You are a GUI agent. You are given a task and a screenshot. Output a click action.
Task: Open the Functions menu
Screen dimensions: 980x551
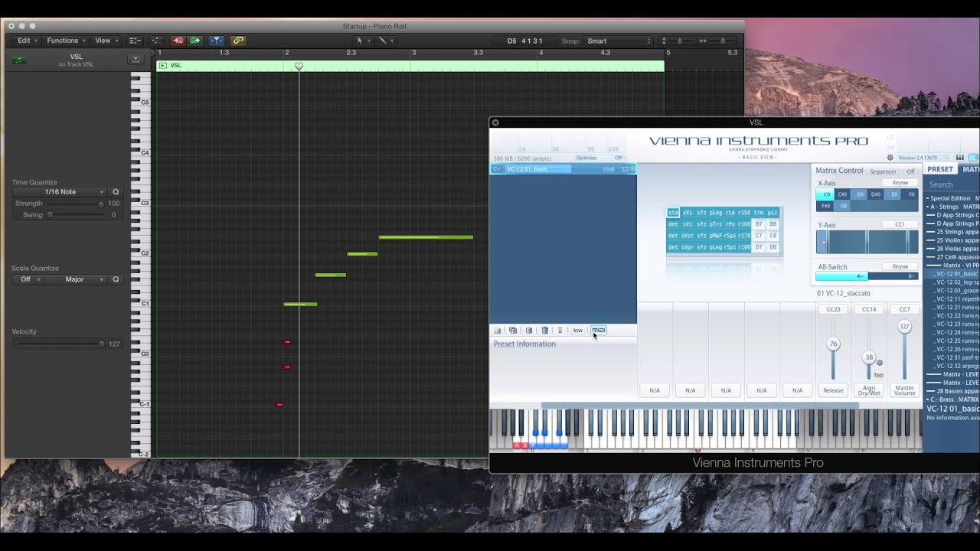[x=65, y=41]
